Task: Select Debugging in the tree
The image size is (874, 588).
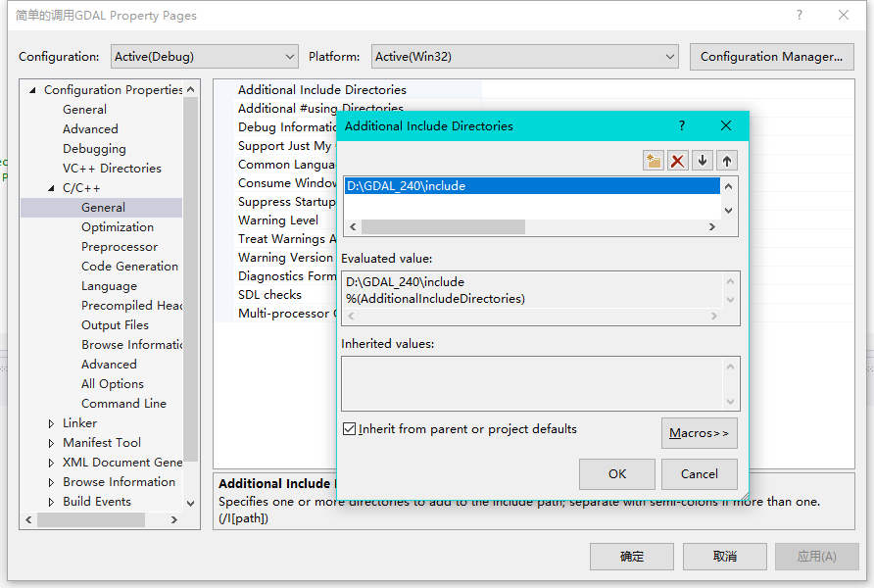Action: (x=94, y=149)
